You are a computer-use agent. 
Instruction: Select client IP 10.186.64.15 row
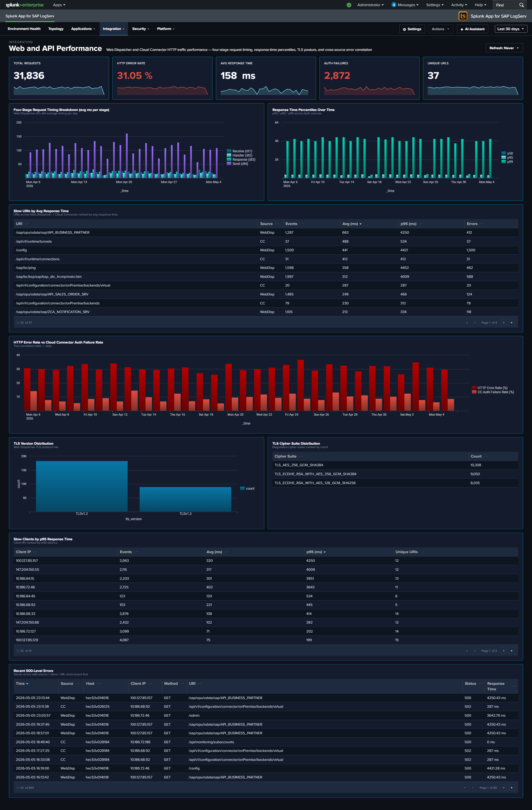point(266,578)
